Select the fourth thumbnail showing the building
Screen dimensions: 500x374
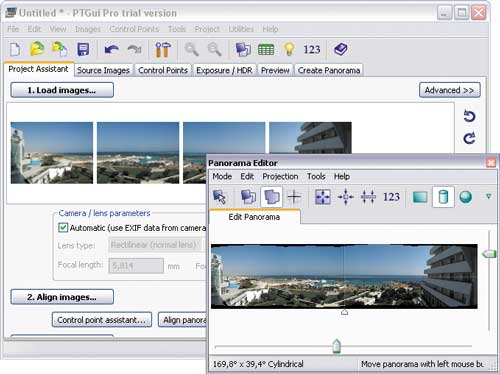pyautogui.click(x=310, y=138)
